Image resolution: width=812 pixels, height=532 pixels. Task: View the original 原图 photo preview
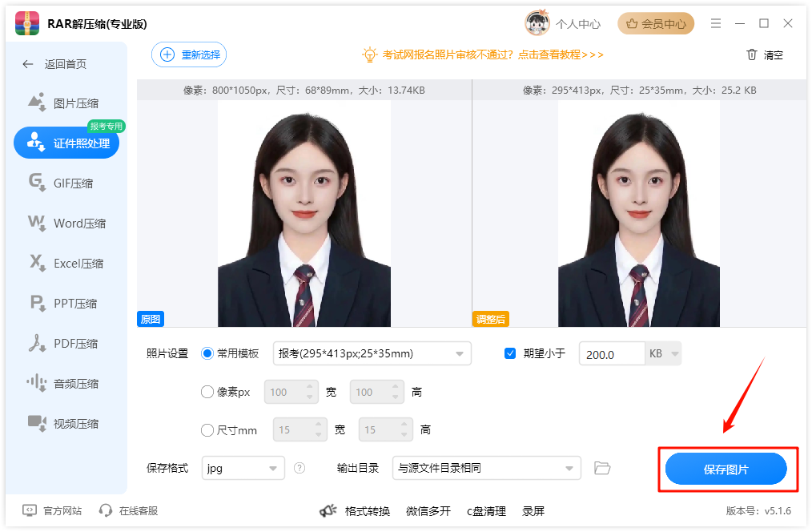point(304,213)
